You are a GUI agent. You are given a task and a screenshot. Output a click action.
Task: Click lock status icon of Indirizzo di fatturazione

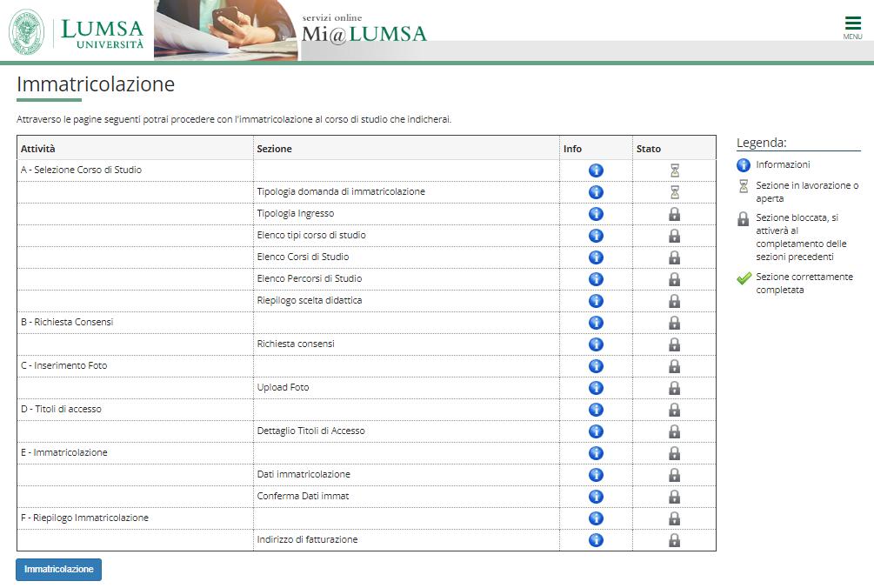[675, 540]
